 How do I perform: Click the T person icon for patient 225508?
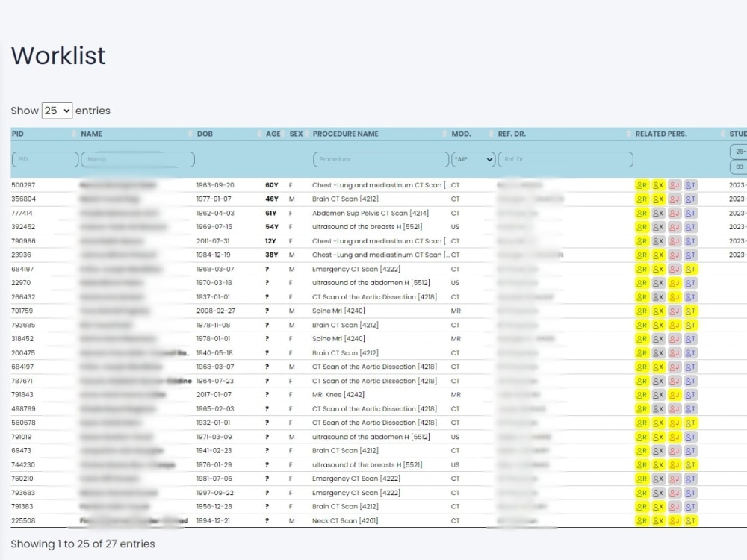[x=689, y=520]
